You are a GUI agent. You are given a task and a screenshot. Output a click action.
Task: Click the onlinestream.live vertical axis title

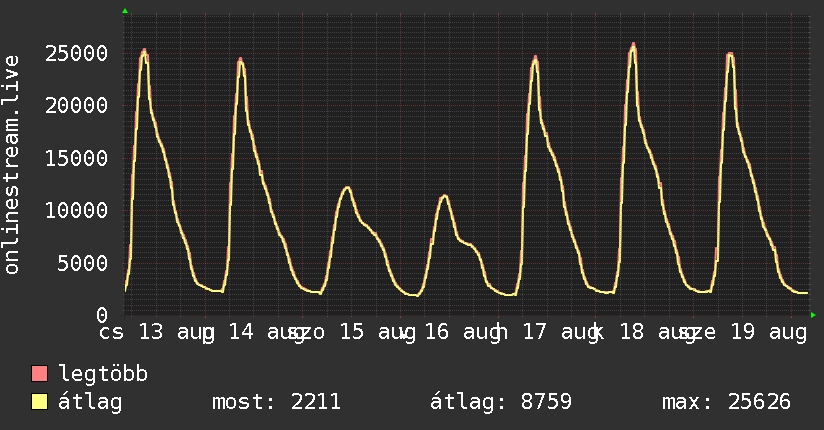tap(11, 165)
